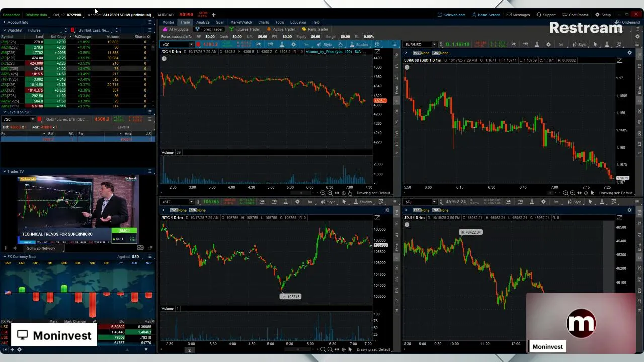
Task: Switch to the Analyze tab
Action: [203, 22]
